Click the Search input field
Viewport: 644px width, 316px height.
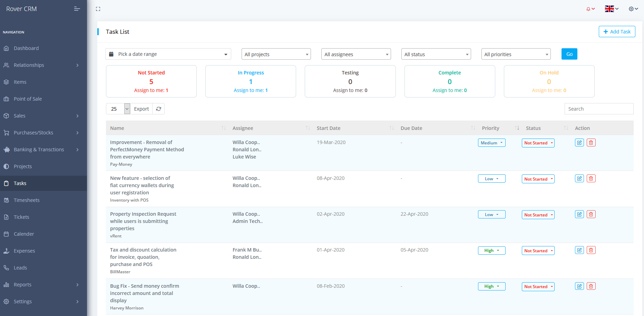coord(599,109)
